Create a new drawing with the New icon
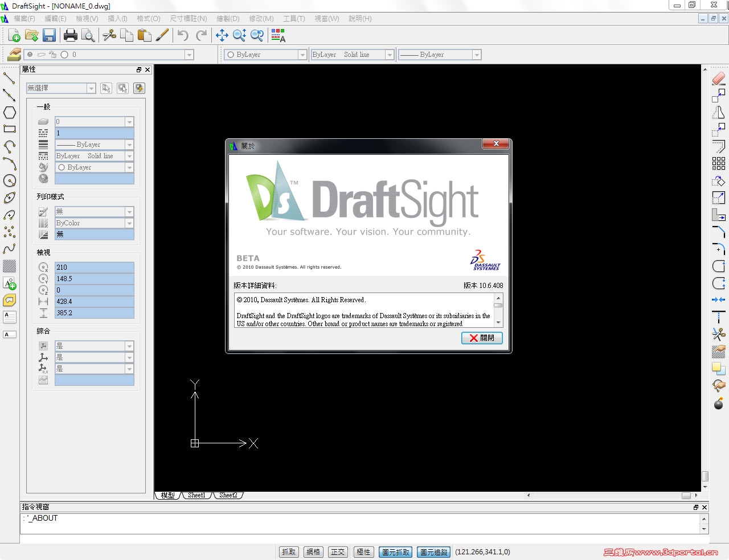 click(x=14, y=35)
